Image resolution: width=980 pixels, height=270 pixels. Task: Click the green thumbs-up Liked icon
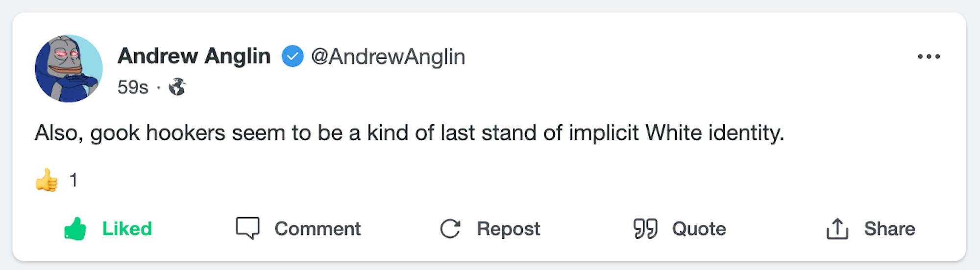[75, 228]
